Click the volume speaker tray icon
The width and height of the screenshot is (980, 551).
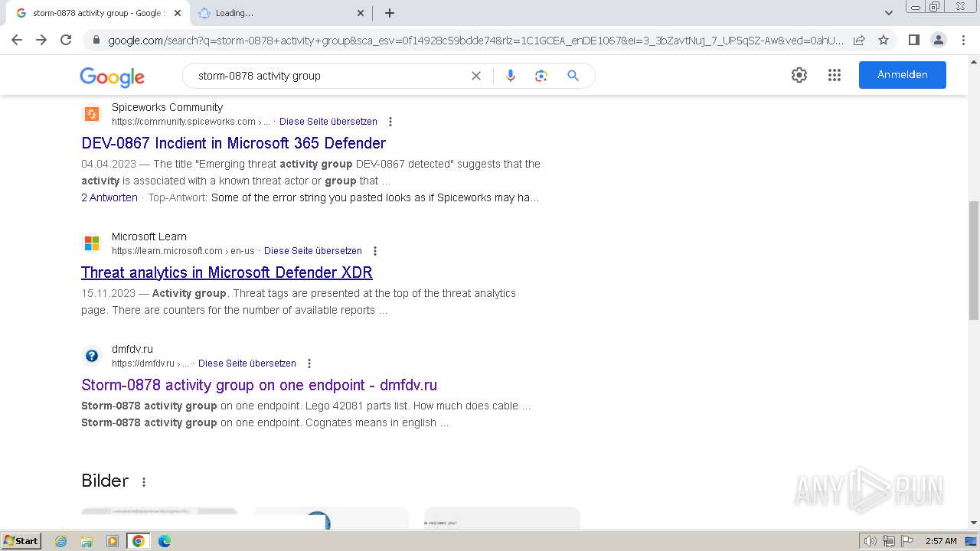871,541
